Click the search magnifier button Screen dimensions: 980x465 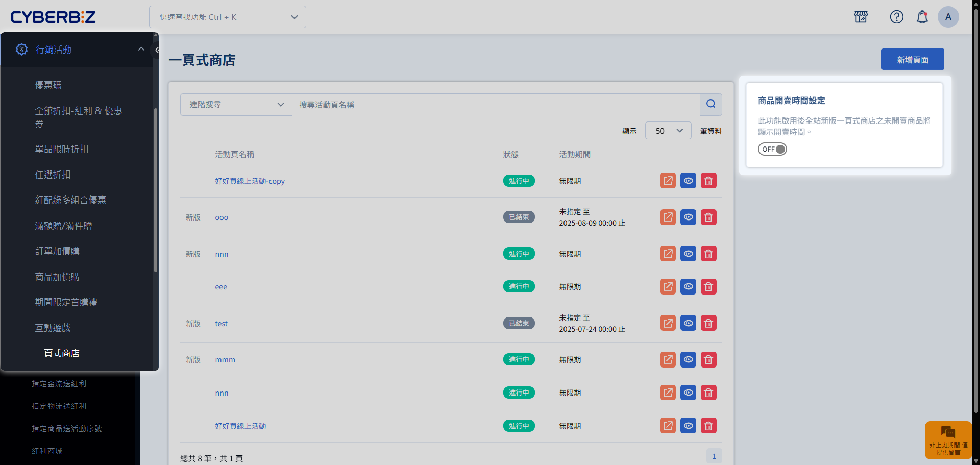point(710,104)
